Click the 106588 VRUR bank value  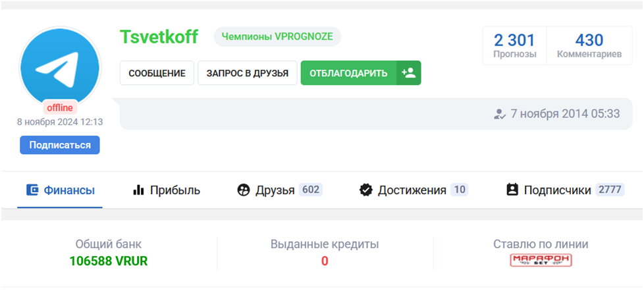pos(109,261)
